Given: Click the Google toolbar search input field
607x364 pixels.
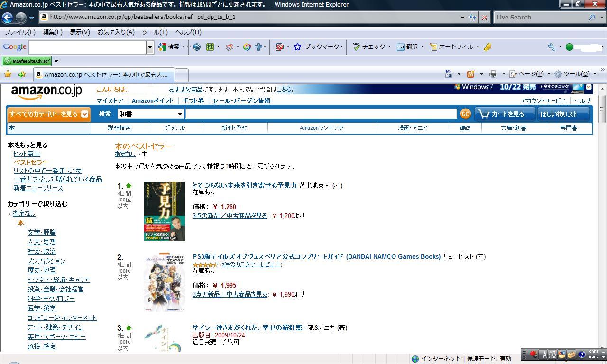Looking at the screenshot, I should pos(88,47).
